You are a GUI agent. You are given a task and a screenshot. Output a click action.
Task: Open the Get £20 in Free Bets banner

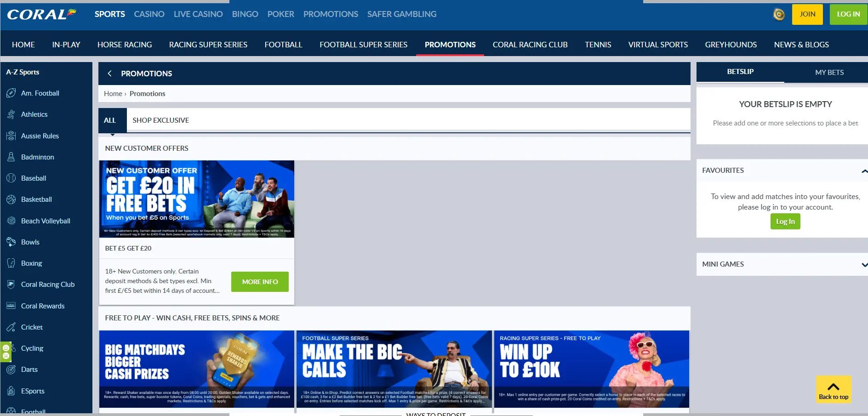(197, 199)
